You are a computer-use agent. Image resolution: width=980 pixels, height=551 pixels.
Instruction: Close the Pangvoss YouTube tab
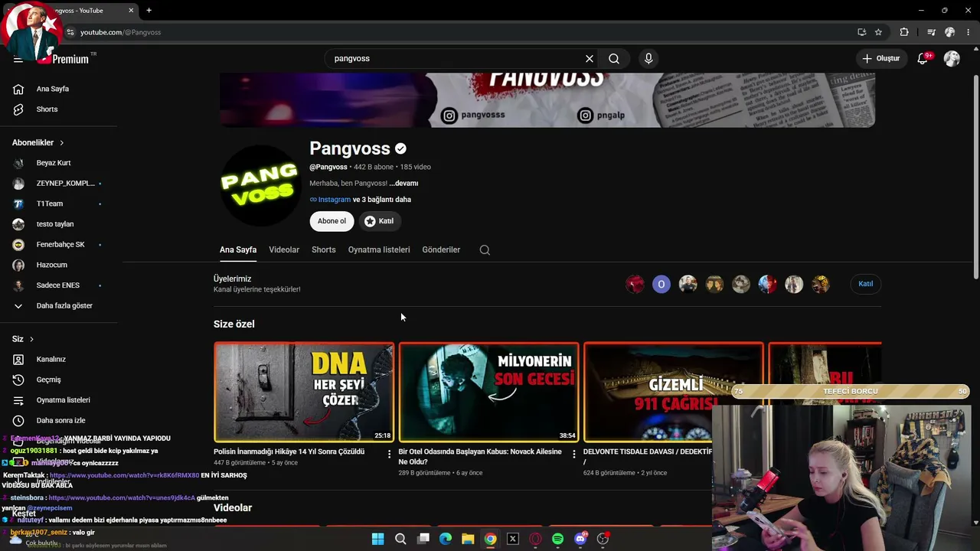coord(131,11)
